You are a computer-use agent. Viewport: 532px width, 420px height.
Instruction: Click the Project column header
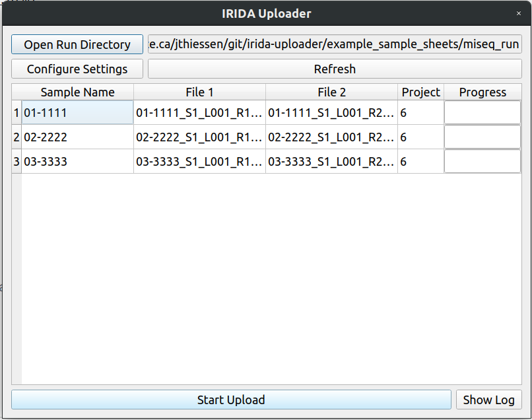pyautogui.click(x=420, y=92)
